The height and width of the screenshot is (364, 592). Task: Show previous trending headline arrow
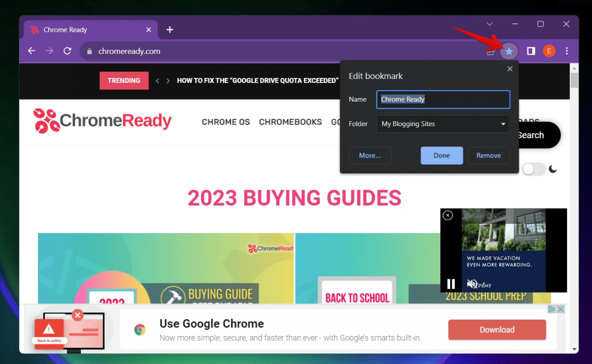[x=158, y=81]
